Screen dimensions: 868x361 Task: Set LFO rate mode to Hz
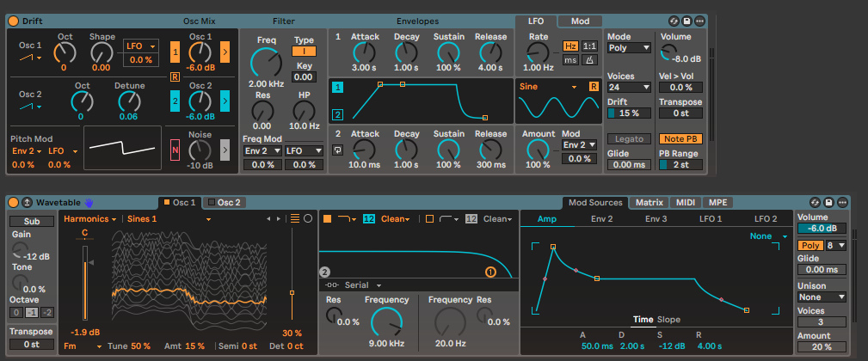[x=570, y=46]
